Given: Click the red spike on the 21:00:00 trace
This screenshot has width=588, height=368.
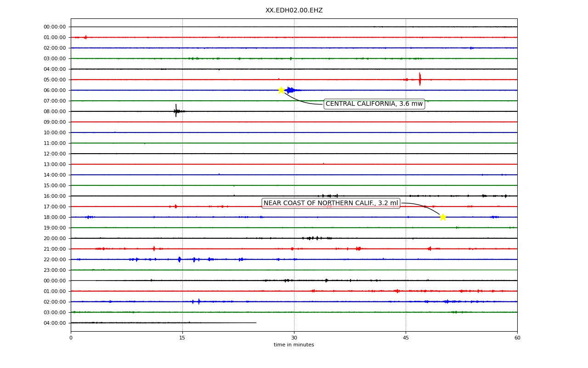Looking at the screenshot, I should click(x=154, y=248).
